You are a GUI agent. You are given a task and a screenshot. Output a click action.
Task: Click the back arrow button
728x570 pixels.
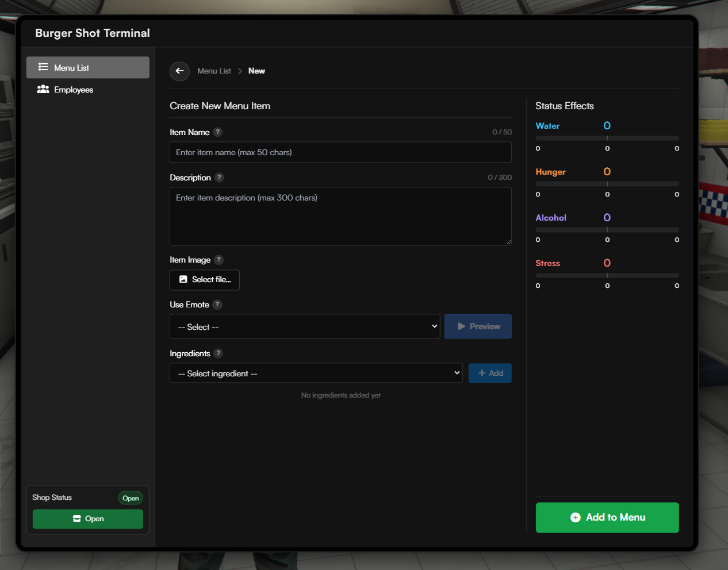[x=179, y=71]
